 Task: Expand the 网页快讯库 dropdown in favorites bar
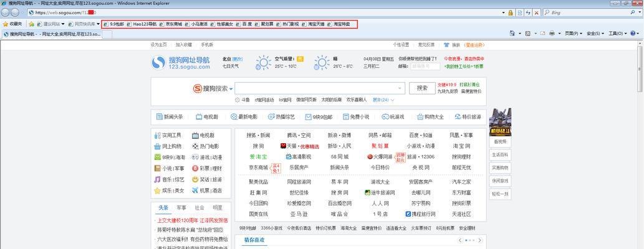click(98, 24)
